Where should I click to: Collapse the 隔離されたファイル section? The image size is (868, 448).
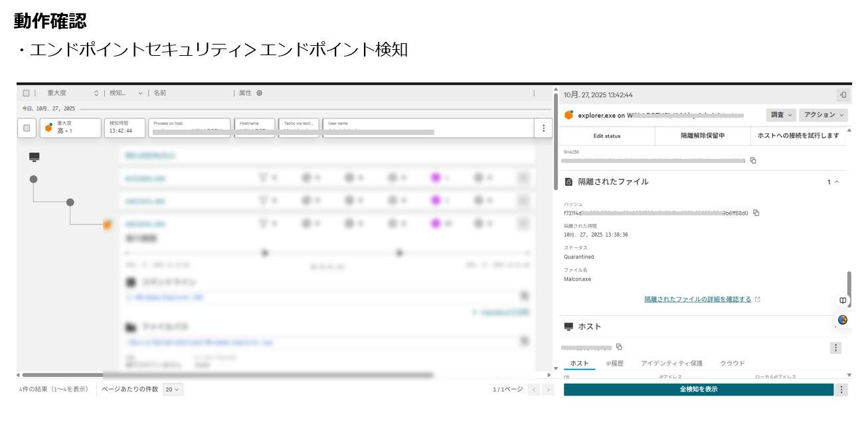click(836, 182)
